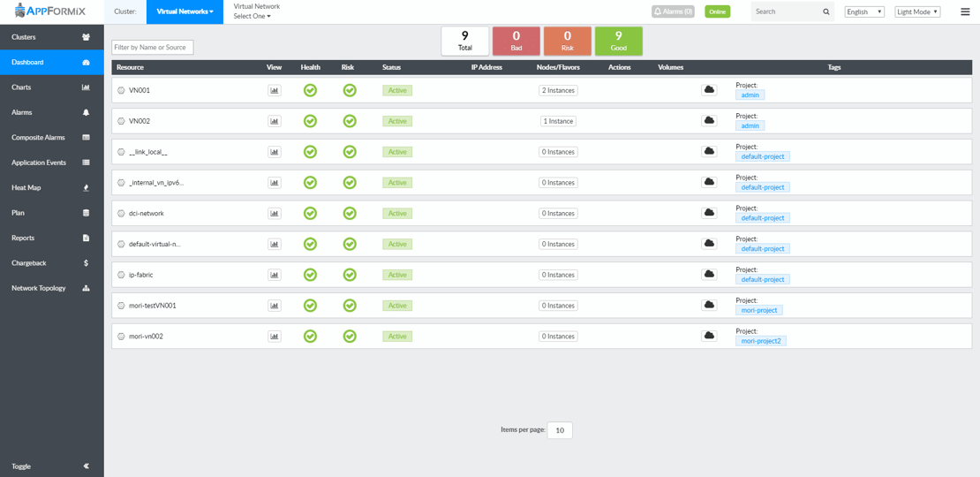Open Heat Map in sidebar

[52, 187]
